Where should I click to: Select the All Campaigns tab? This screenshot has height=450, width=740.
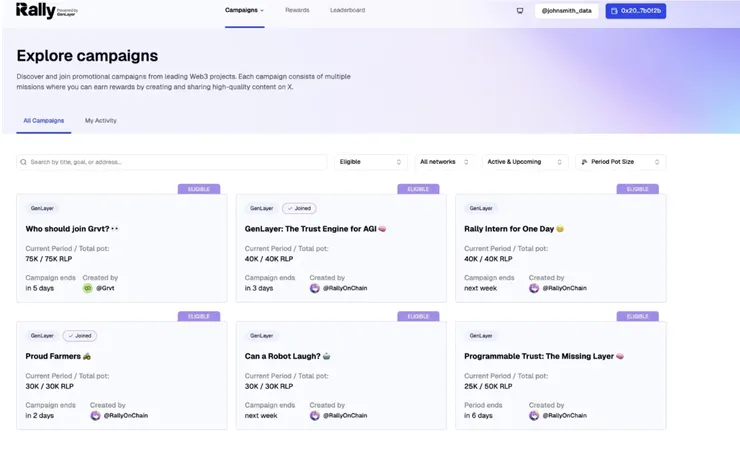(44, 121)
